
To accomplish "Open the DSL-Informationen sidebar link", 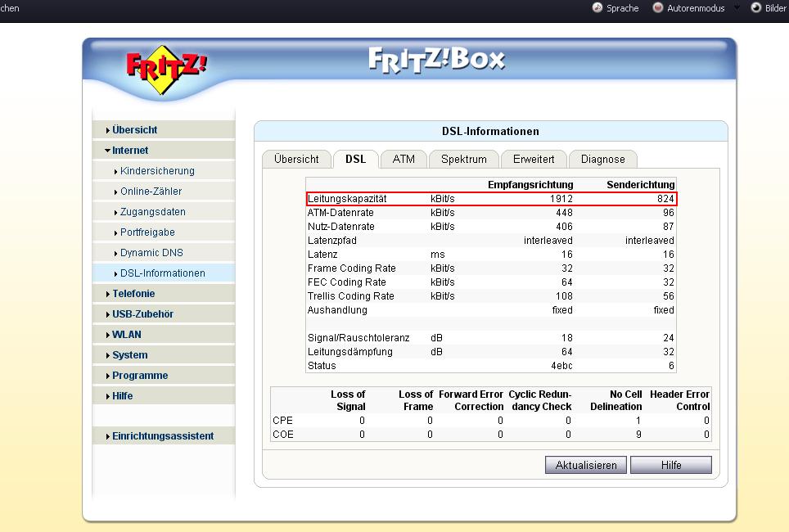I will tap(163, 273).
